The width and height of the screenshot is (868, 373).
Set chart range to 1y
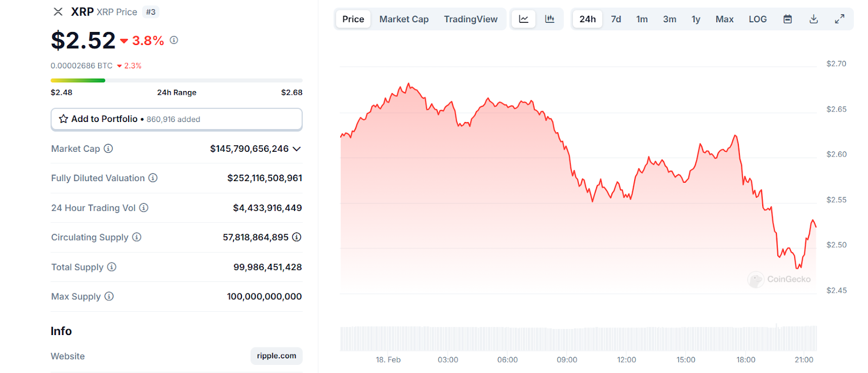point(696,19)
